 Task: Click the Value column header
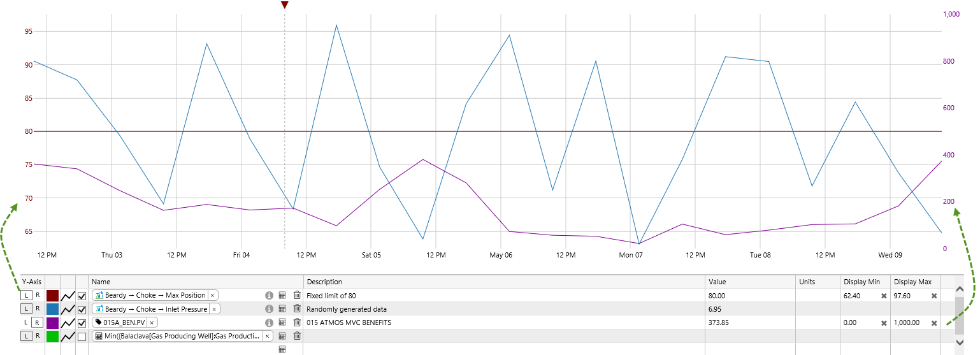pos(750,282)
